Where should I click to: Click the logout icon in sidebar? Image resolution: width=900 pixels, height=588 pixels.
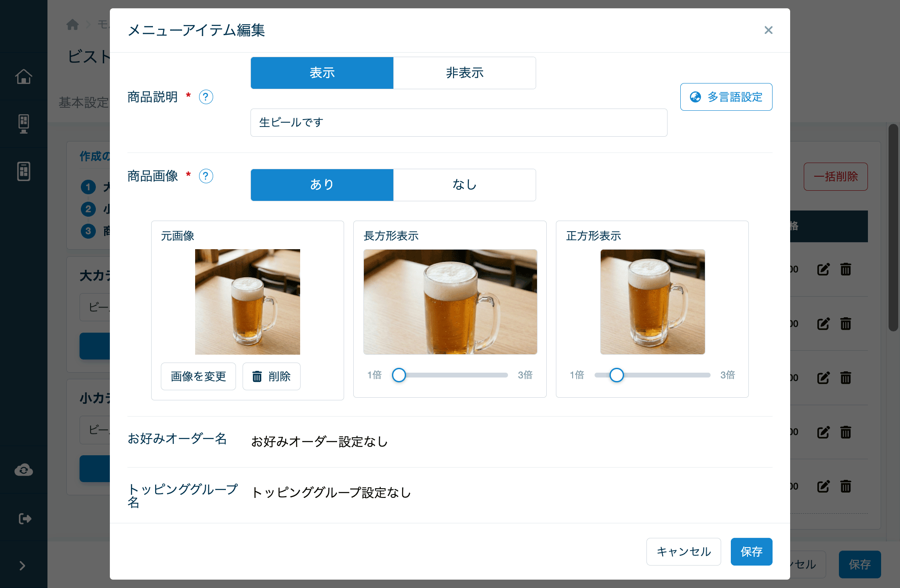[x=25, y=519]
